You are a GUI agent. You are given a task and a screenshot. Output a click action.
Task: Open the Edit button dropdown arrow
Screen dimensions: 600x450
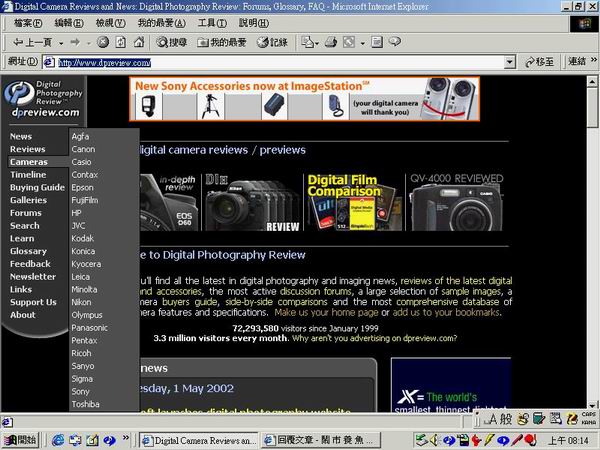click(x=362, y=43)
